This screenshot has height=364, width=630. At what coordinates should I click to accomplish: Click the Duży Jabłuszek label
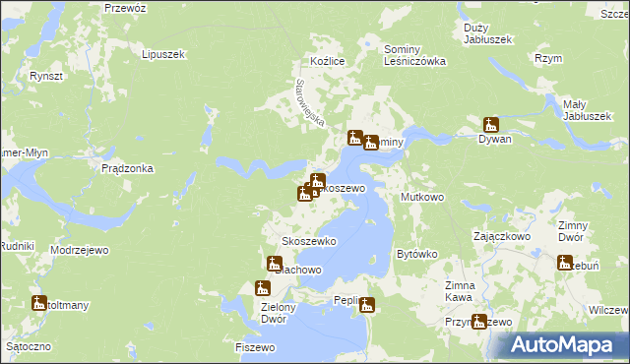tap(488, 33)
